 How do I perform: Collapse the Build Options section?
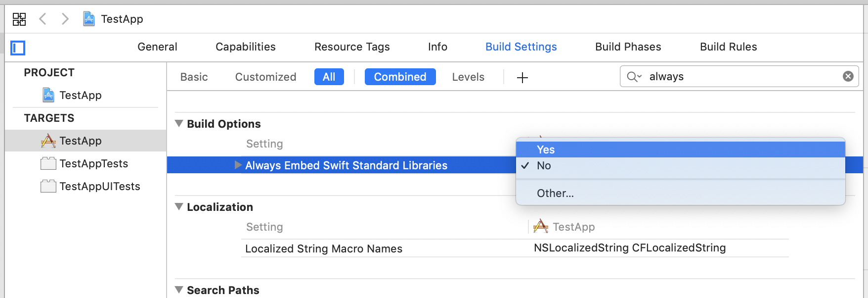(179, 124)
